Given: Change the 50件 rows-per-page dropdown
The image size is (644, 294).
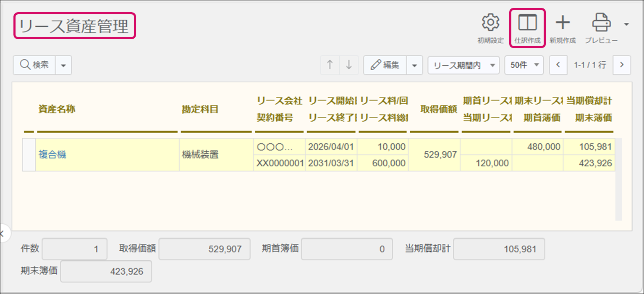Looking at the screenshot, I should point(524,66).
